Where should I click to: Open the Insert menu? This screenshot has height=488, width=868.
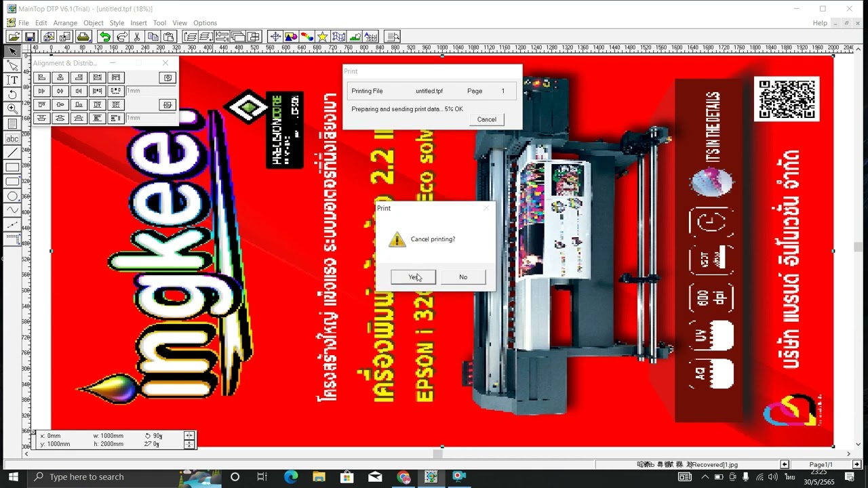click(138, 23)
